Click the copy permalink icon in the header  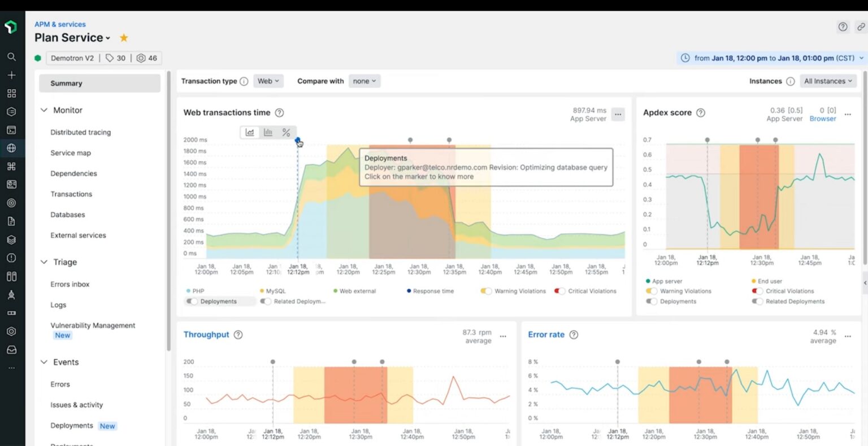pyautogui.click(x=861, y=27)
